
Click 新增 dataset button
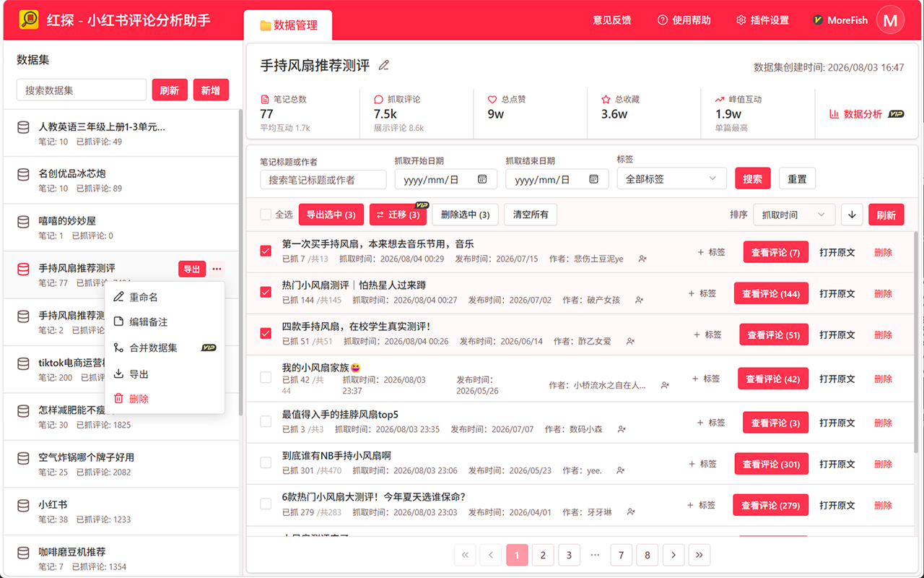pyautogui.click(x=211, y=90)
